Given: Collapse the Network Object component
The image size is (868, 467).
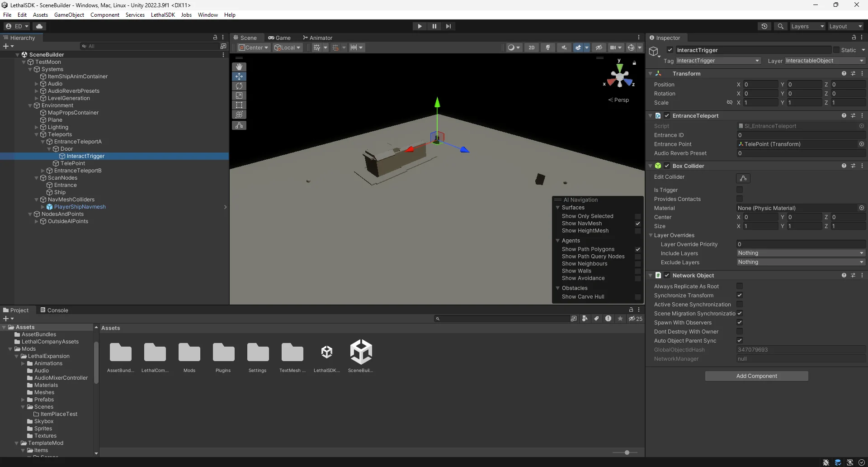Looking at the screenshot, I should (x=651, y=276).
